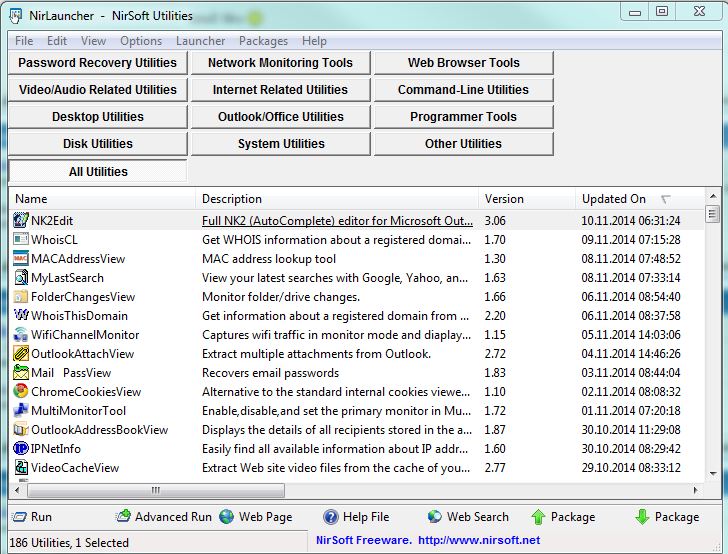Click the NirLauncher title bar app icon

(16, 16)
